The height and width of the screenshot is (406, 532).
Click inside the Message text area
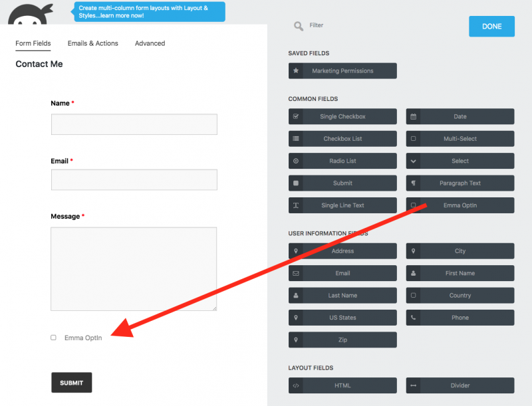(134, 268)
